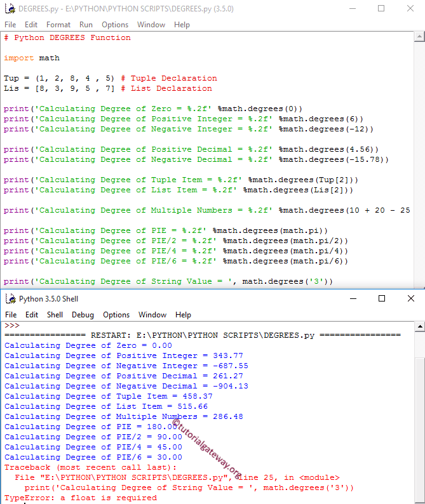Open Edit menu in Python Shell window
This screenshot has width=425, height=504.
[x=32, y=315]
